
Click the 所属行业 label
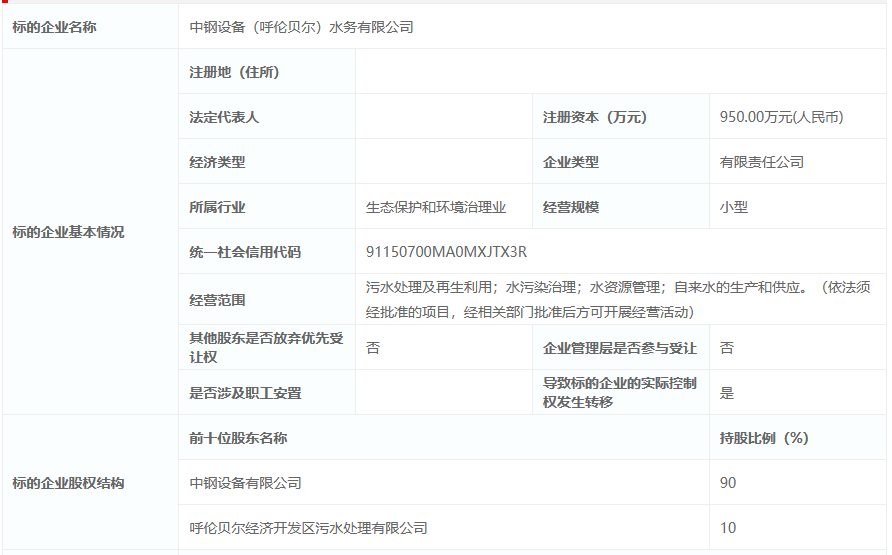(x=217, y=207)
